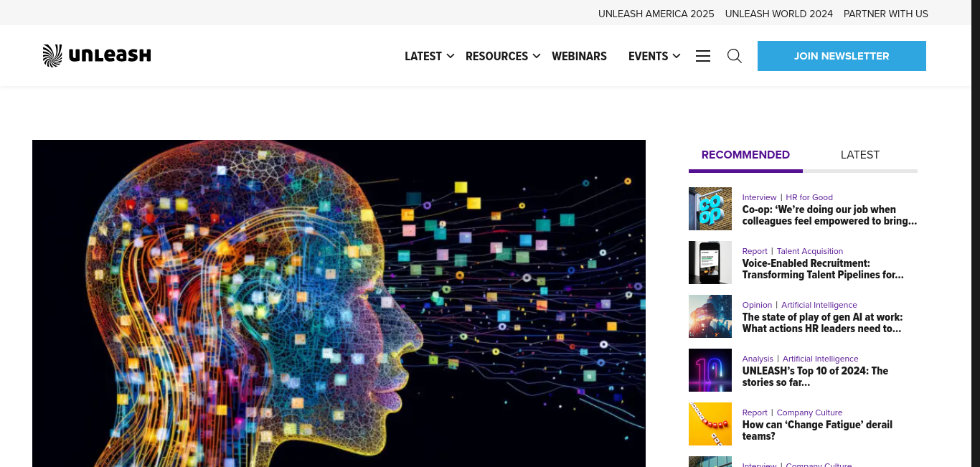Expand the RESOURCES dropdown menu

tap(503, 56)
